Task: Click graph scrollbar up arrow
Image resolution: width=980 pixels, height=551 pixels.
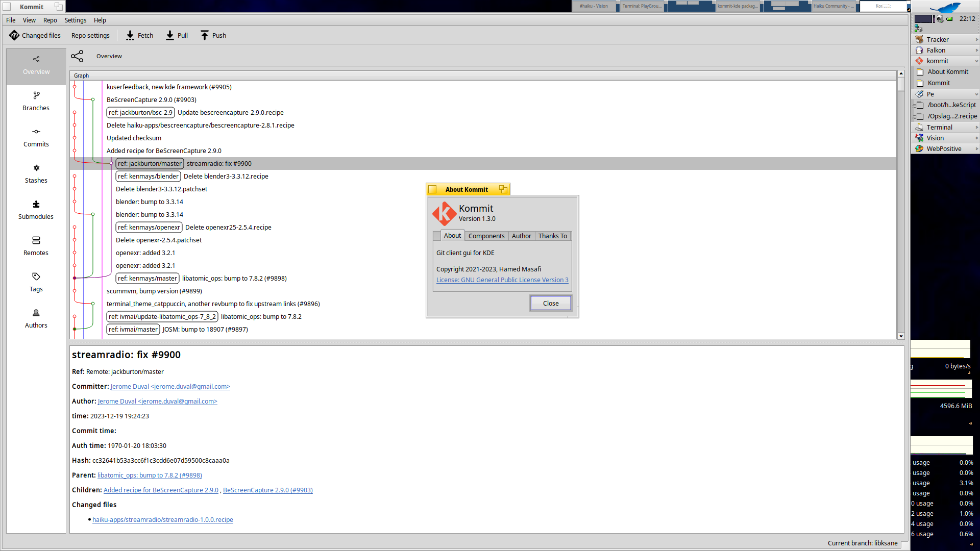Action: [901, 74]
